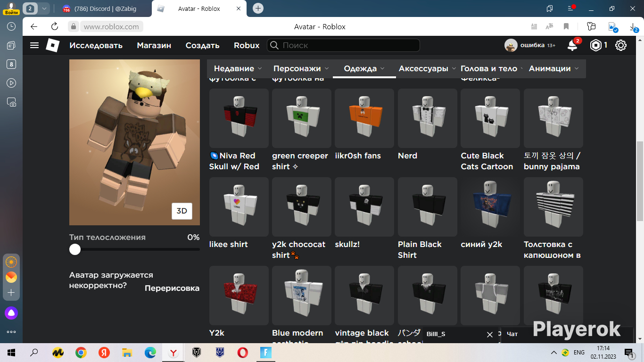Open Microsoft Edge from the taskbar

tap(150, 352)
